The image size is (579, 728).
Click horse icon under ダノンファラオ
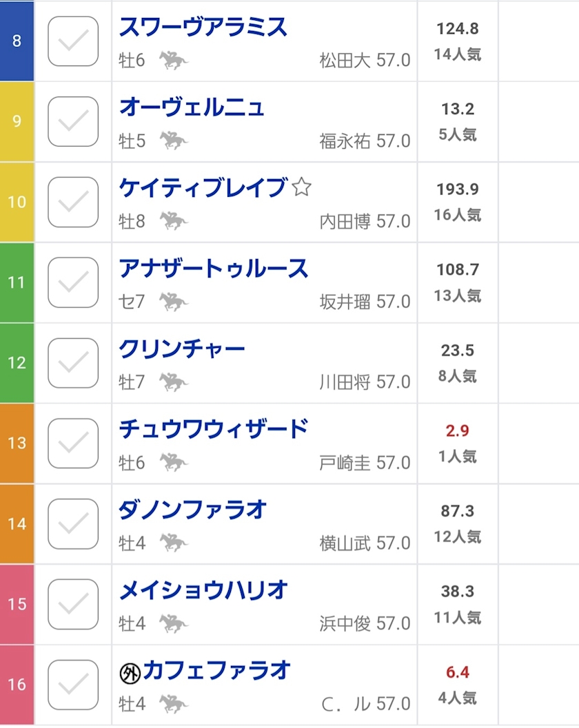coord(174,543)
